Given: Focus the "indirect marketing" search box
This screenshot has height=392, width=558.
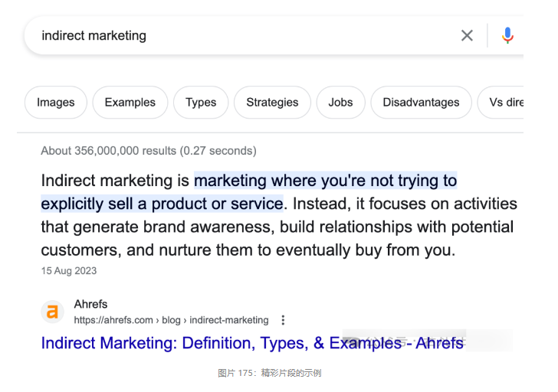Looking at the screenshot, I should (230, 35).
